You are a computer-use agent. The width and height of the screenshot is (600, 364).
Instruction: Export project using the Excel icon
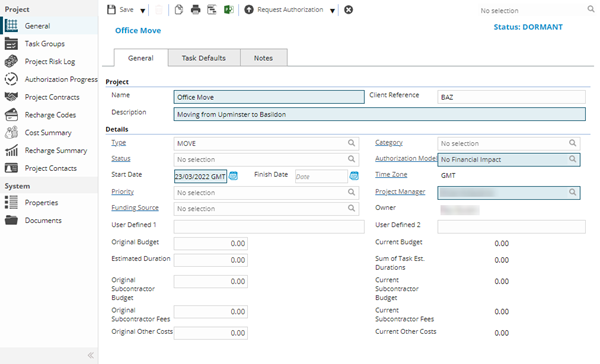(228, 10)
